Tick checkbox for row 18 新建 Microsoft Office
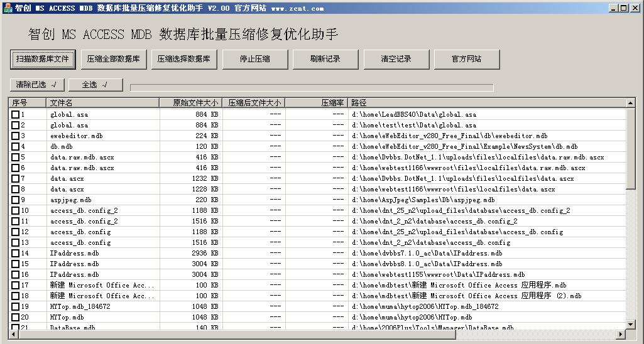 (15, 296)
